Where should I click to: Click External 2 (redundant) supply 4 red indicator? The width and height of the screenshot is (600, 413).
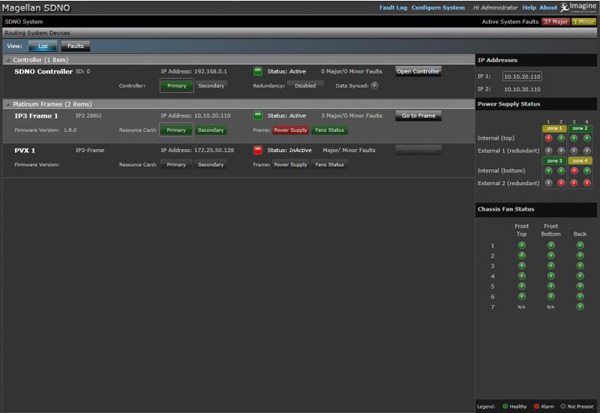point(587,183)
